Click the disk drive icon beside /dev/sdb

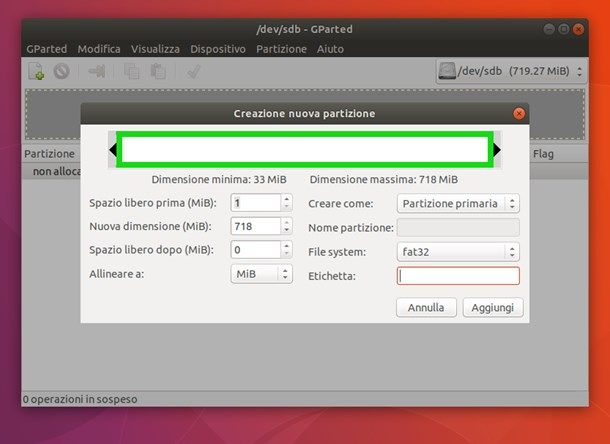click(x=447, y=71)
